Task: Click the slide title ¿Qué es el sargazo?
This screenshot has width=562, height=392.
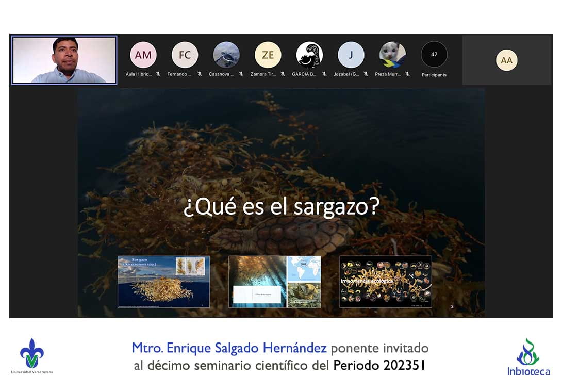Action: pos(281,207)
